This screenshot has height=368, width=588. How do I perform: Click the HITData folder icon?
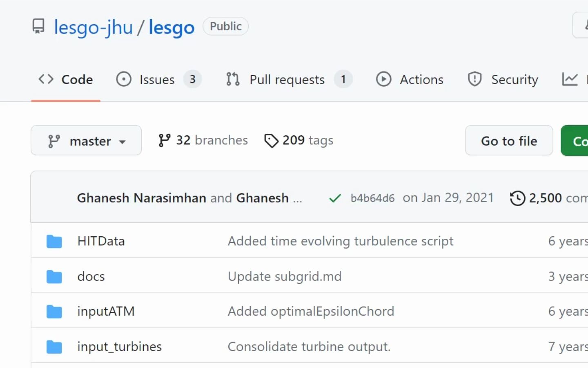[x=54, y=241]
